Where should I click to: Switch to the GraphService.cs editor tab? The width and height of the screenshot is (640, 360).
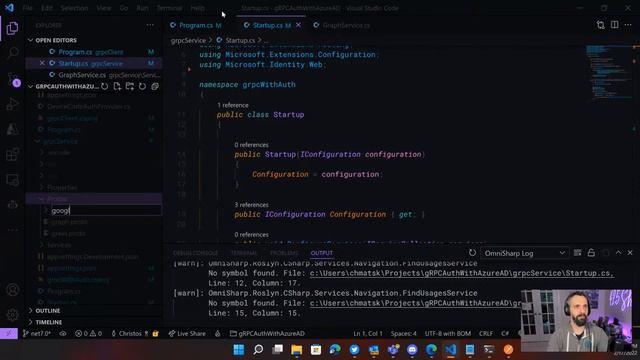pyautogui.click(x=346, y=25)
